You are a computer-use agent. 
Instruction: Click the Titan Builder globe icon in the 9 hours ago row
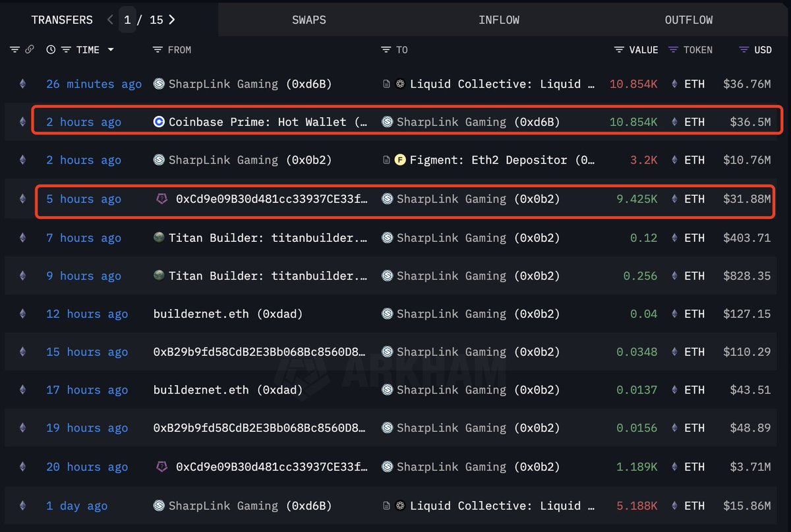[159, 276]
